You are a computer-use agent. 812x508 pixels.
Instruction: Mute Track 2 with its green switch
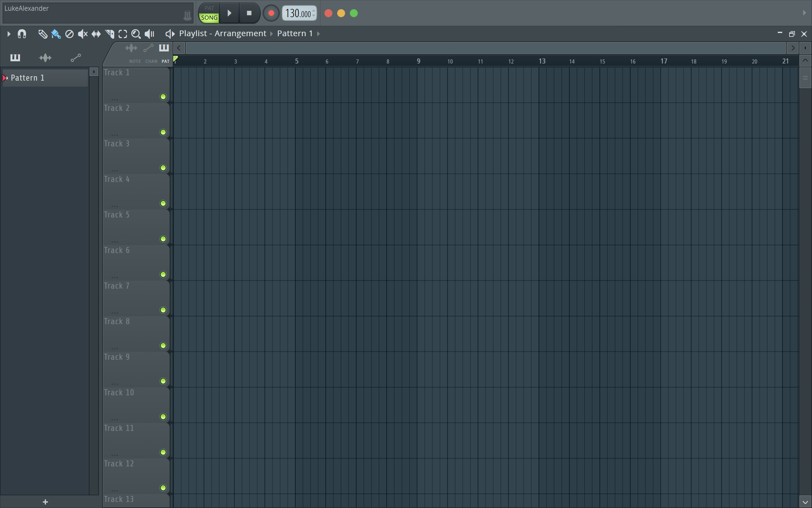tap(163, 132)
